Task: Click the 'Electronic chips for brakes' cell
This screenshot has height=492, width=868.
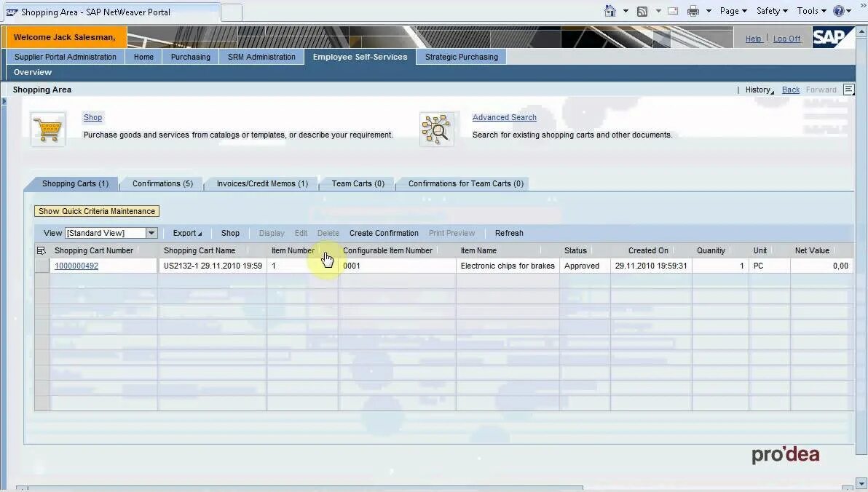Action: (x=508, y=266)
